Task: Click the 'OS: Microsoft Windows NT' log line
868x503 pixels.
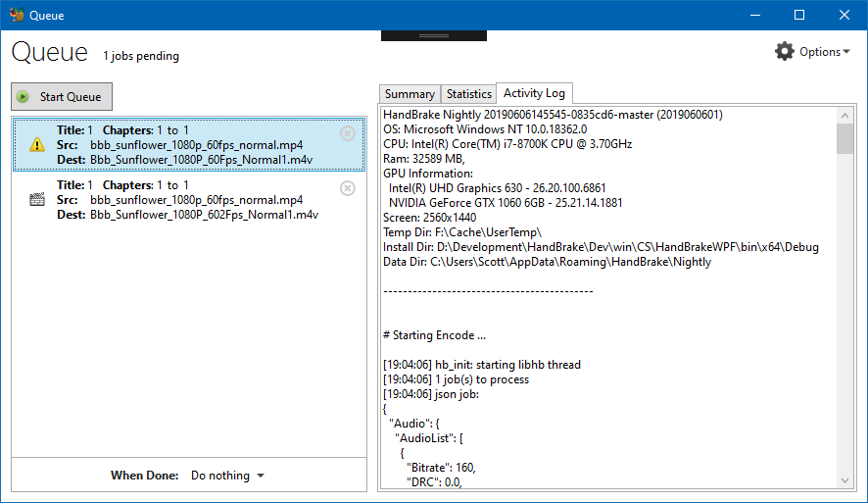Action: click(x=485, y=129)
